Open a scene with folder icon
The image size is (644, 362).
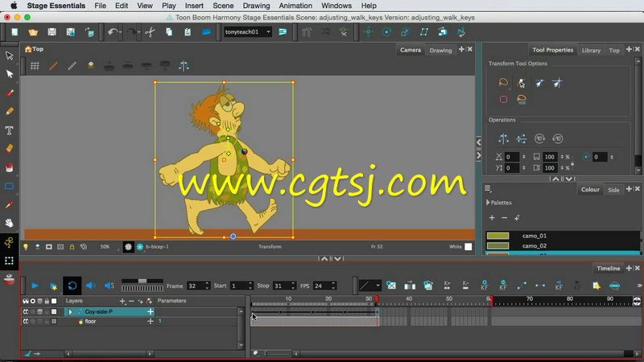point(33,32)
